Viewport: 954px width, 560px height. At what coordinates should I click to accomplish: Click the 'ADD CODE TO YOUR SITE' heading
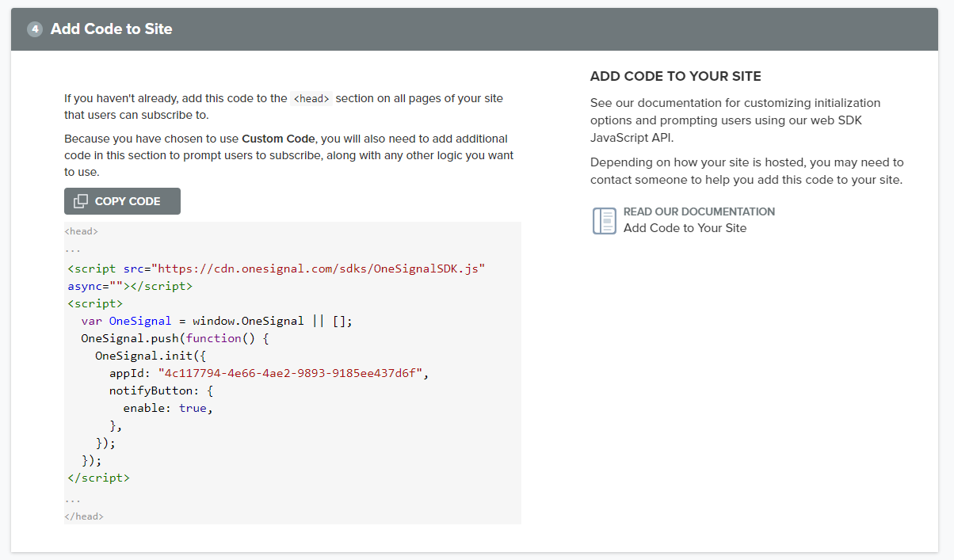click(676, 77)
